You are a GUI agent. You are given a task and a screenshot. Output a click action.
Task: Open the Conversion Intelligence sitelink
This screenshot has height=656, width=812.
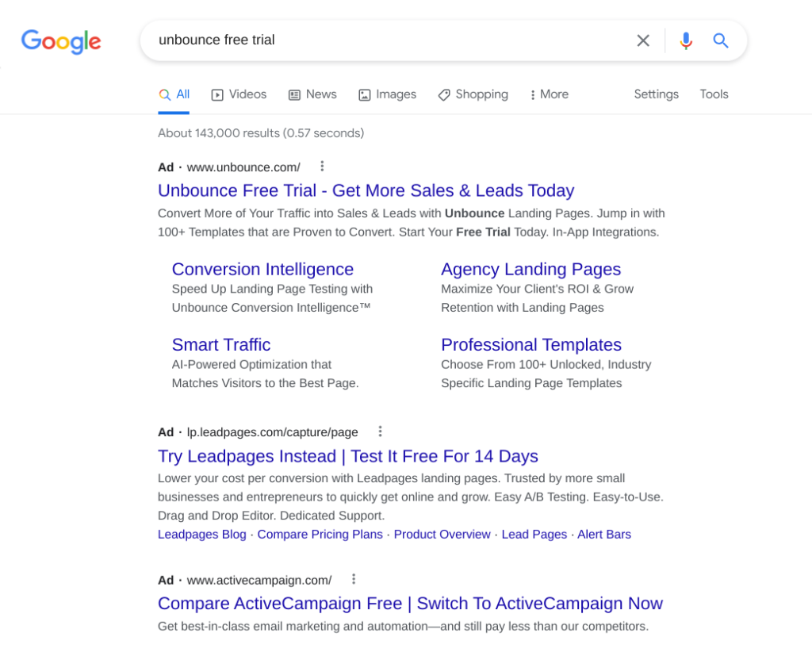pos(262,269)
